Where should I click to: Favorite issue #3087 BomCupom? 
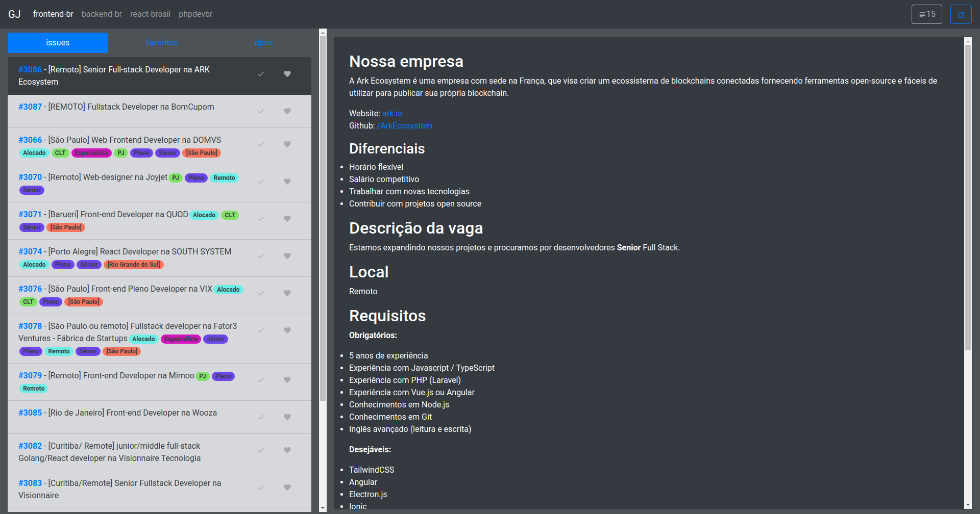287,111
